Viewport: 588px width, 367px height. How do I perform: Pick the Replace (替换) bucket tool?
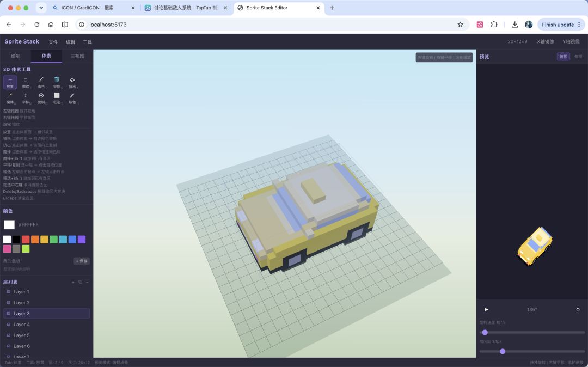click(57, 82)
